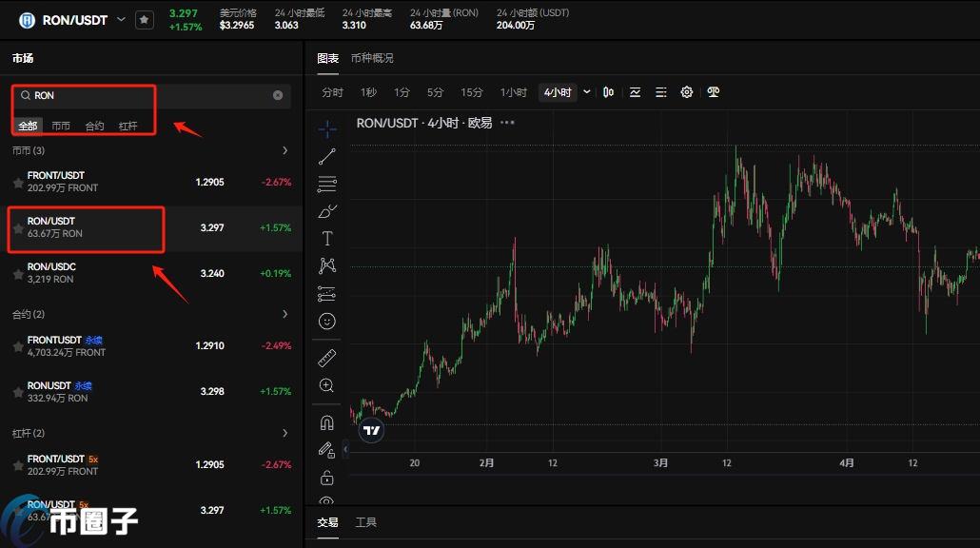
Task: Click the zoom in magnifier tool
Action: [327, 385]
